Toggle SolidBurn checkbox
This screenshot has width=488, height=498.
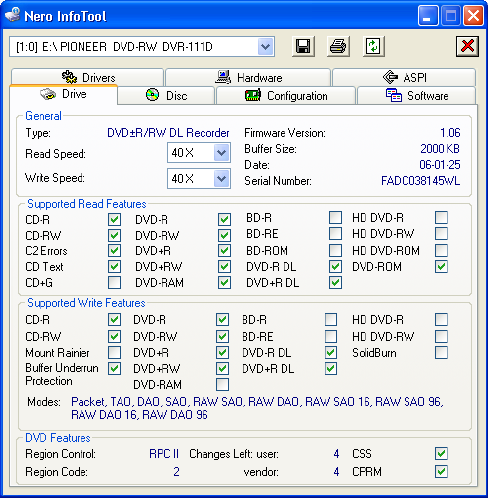tap(441, 352)
